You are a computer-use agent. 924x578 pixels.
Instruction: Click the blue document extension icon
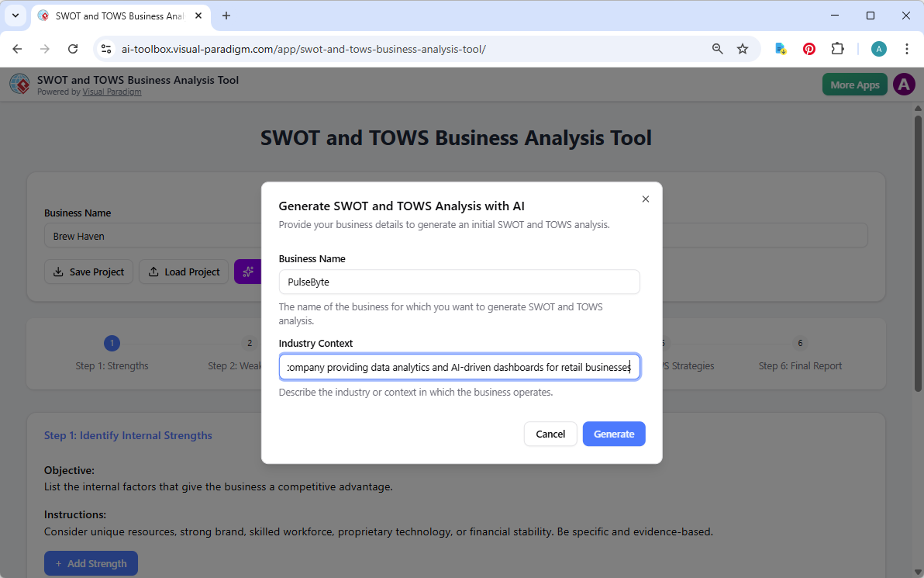click(780, 48)
